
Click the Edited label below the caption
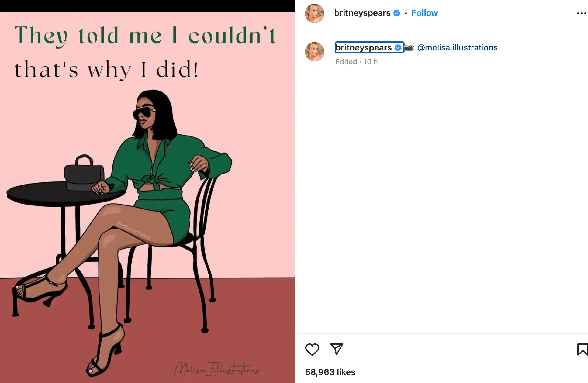(x=346, y=61)
